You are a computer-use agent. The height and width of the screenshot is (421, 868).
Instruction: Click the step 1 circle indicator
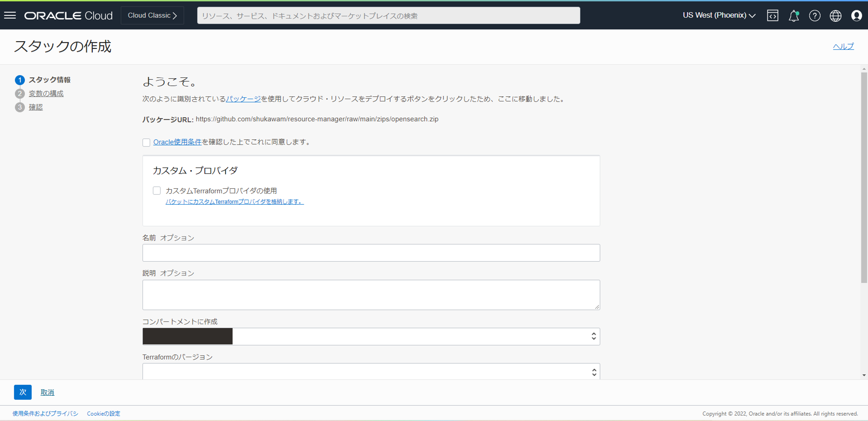[x=20, y=80]
